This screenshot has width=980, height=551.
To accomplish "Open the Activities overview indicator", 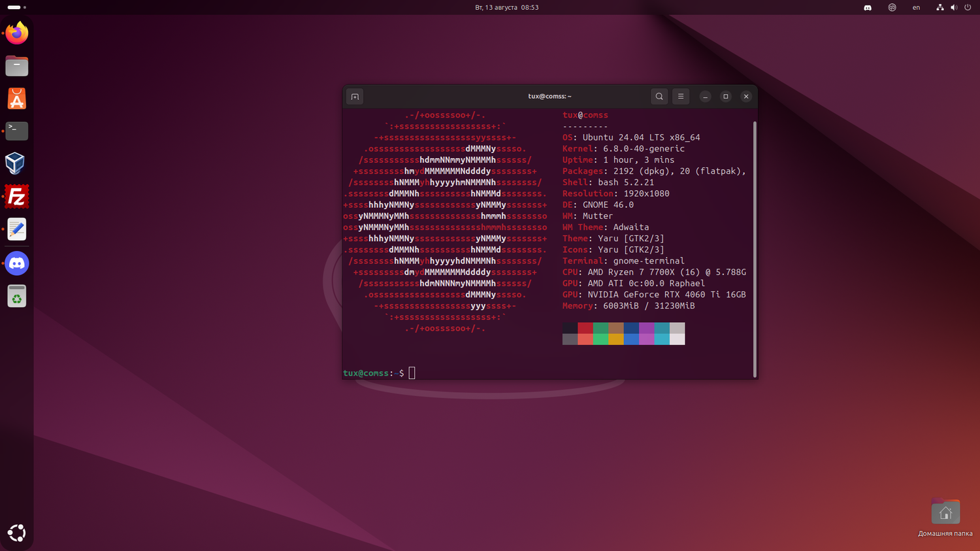I will tap(17, 7).
